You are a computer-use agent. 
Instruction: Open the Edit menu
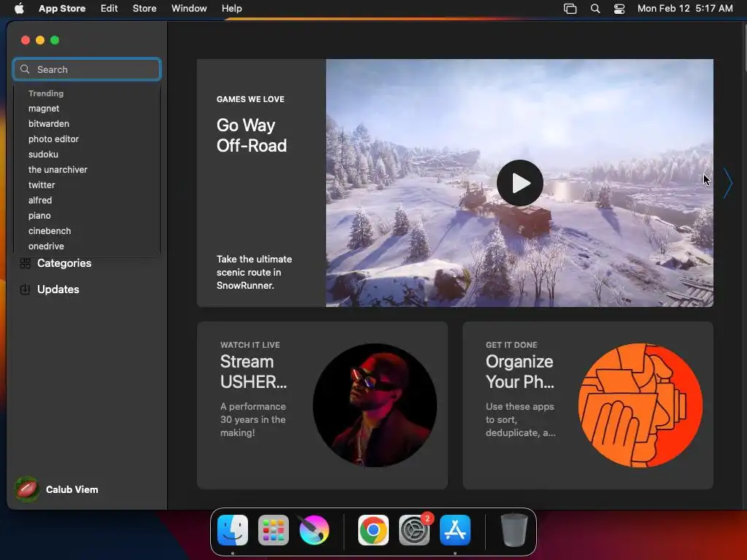tap(109, 8)
